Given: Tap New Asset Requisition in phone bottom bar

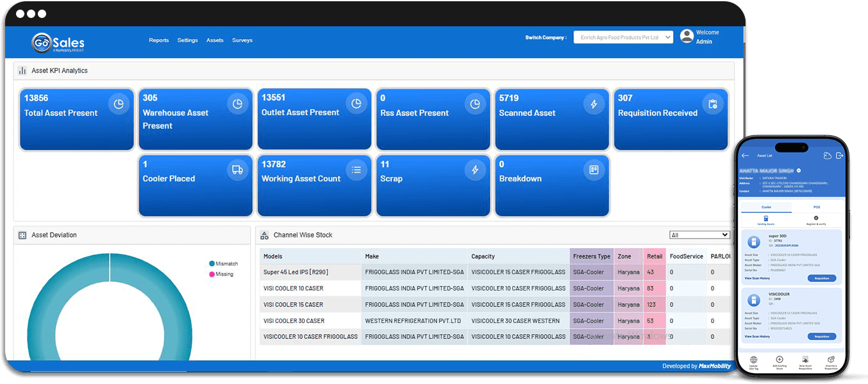Looking at the screenshot, I should click(x=805, y=363).
